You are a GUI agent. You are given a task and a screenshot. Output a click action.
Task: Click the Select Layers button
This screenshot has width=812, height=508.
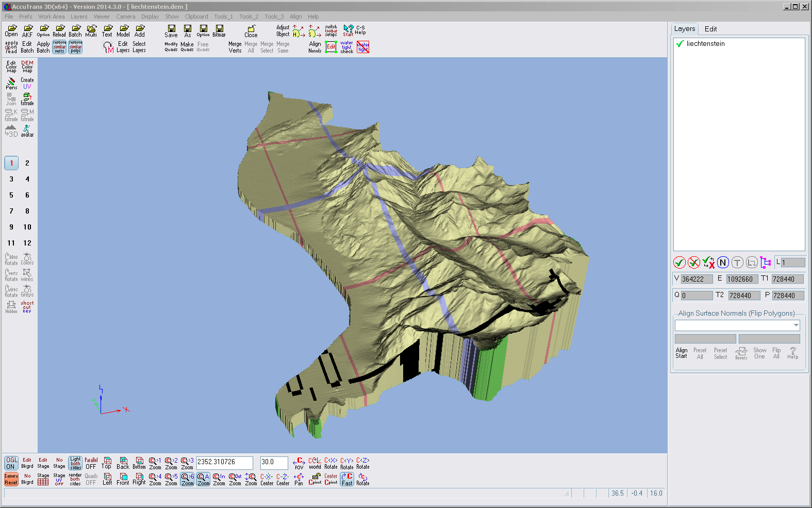click(x=139, y=47)
